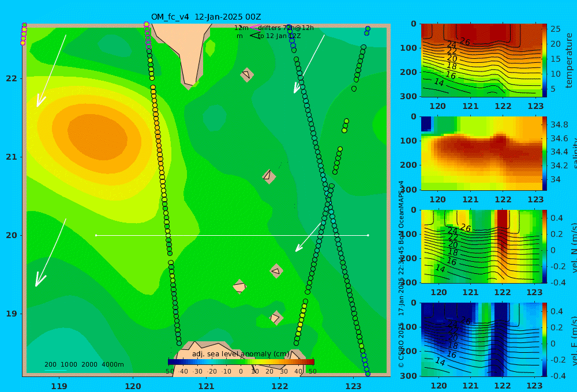
Task: Click latitude label 19 on main map
Action: click(12, 314)
